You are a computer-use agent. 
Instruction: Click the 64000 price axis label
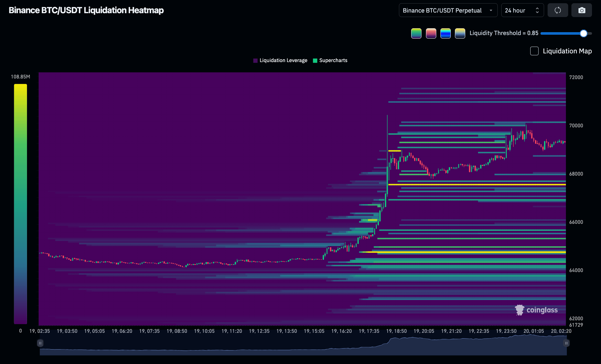576,270
